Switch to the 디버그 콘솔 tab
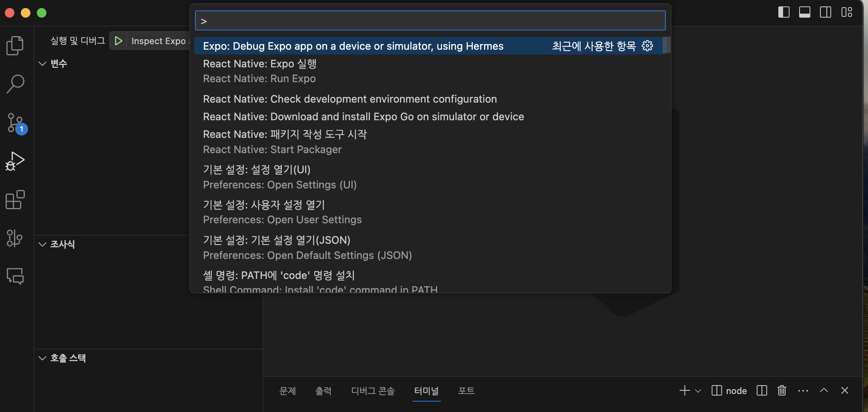This screenshot has width=868, height=412. (x=373, y=390)
